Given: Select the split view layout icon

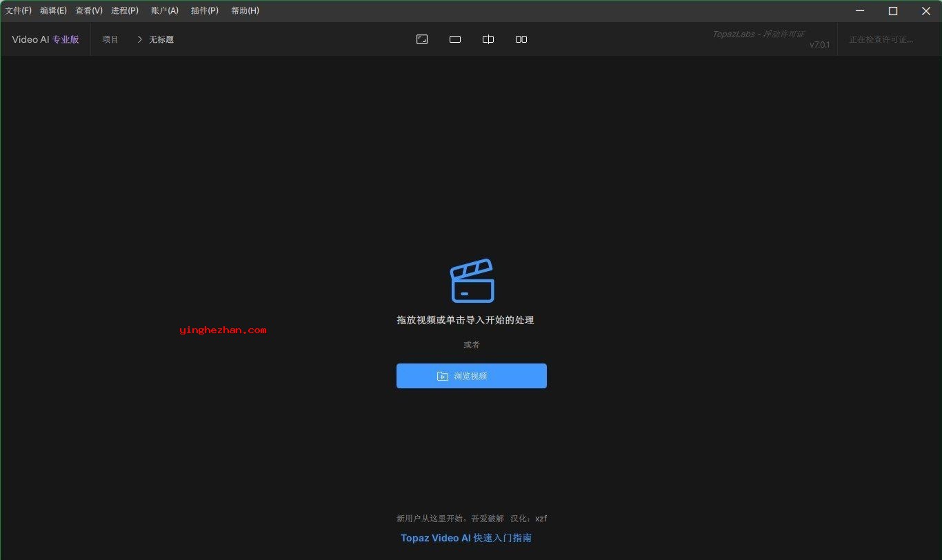Looking at the screenshot, I should coord(488,39).
